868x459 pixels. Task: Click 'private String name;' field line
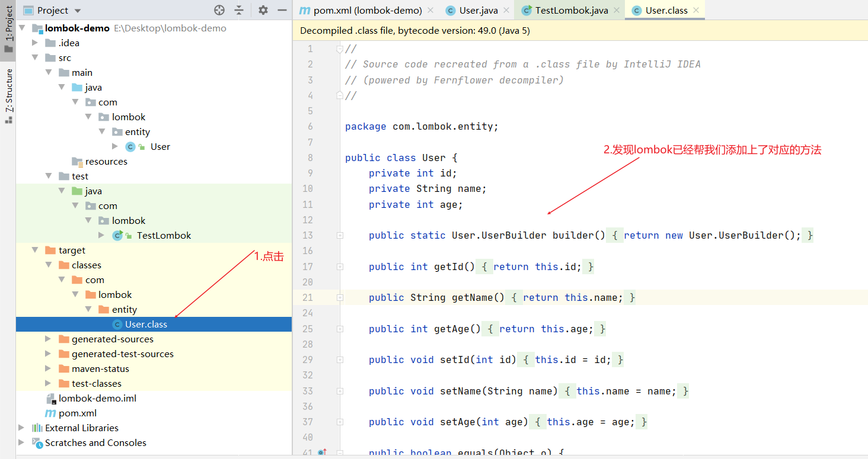pyautogui.click(x=427, y=188)
